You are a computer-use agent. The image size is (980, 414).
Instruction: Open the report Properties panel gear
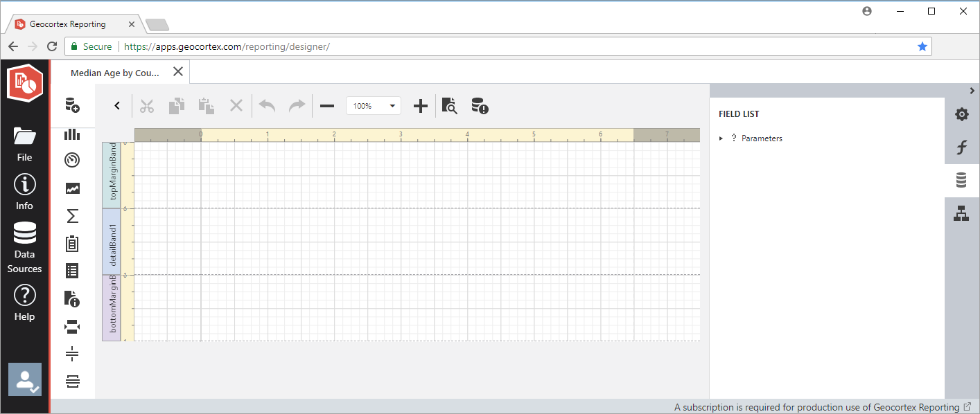click(961, 114)
